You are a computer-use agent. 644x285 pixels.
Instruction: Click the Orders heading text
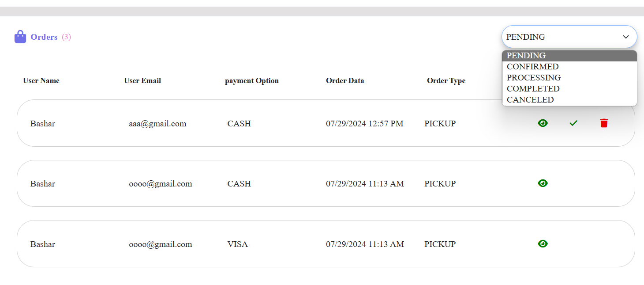point(44,37)
